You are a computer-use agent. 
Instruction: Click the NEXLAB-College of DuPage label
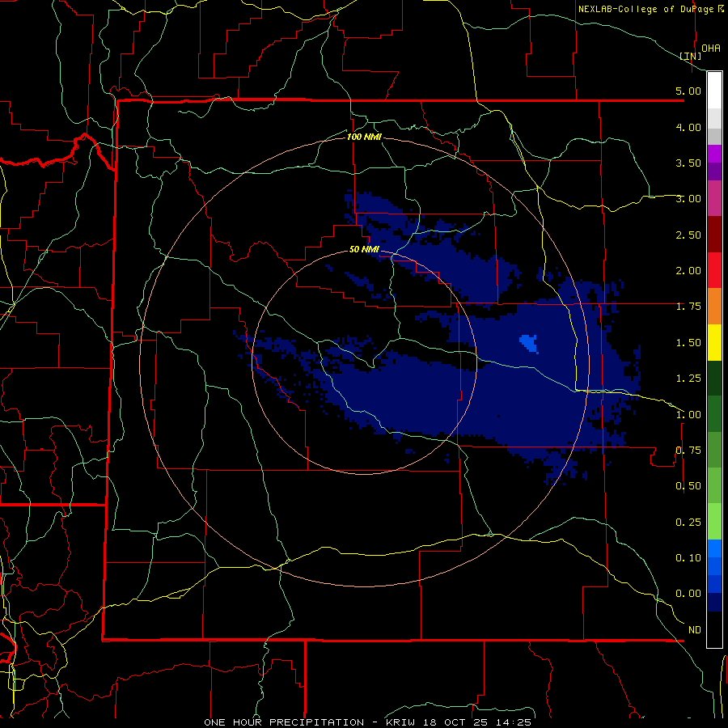click(x=650, y=9)
